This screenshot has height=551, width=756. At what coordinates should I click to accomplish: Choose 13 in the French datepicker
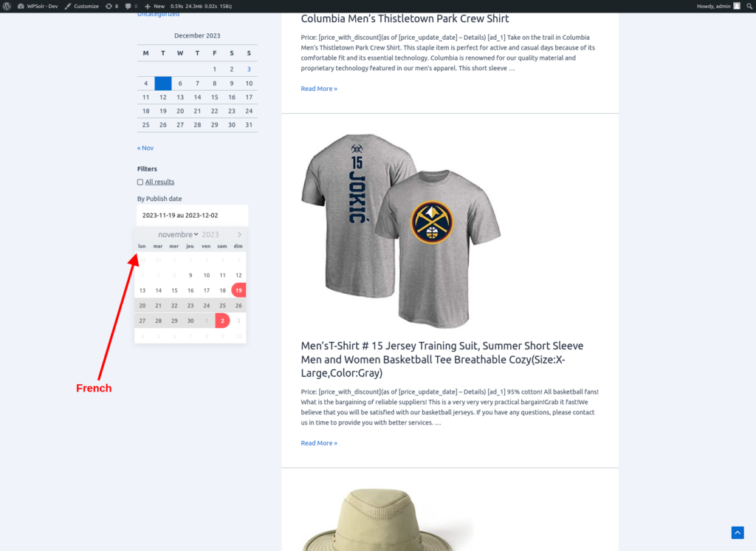click(142, 290)
